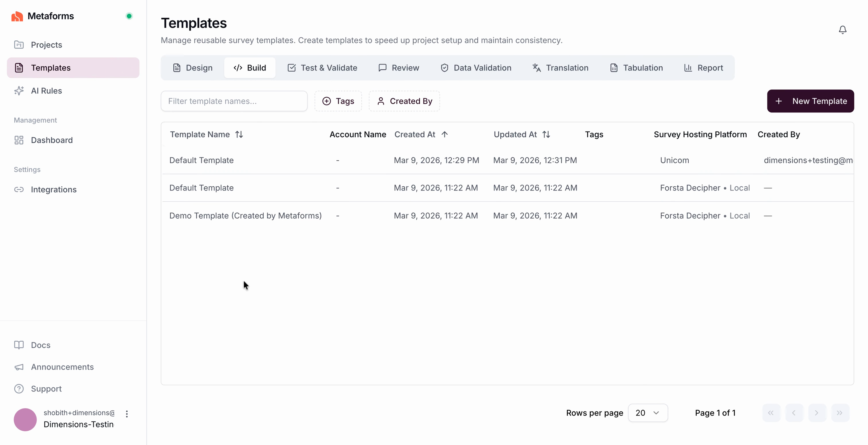Open the user account three-dot menu
This screenshot has height=445, width=868.
coord(127,414)
